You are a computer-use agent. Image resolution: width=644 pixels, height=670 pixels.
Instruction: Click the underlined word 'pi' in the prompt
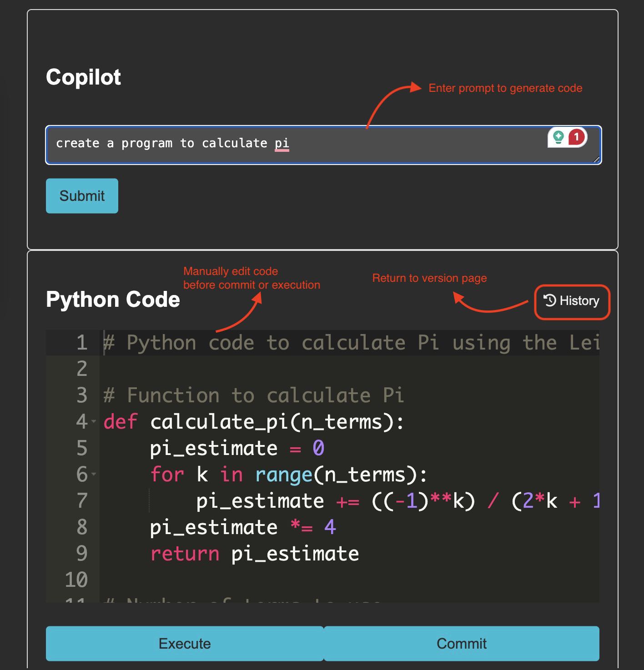point(282,144)
